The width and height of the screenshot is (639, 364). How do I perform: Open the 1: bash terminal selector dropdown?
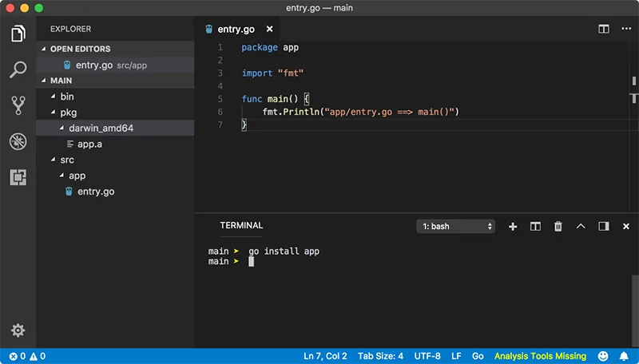tap(455, 227)
